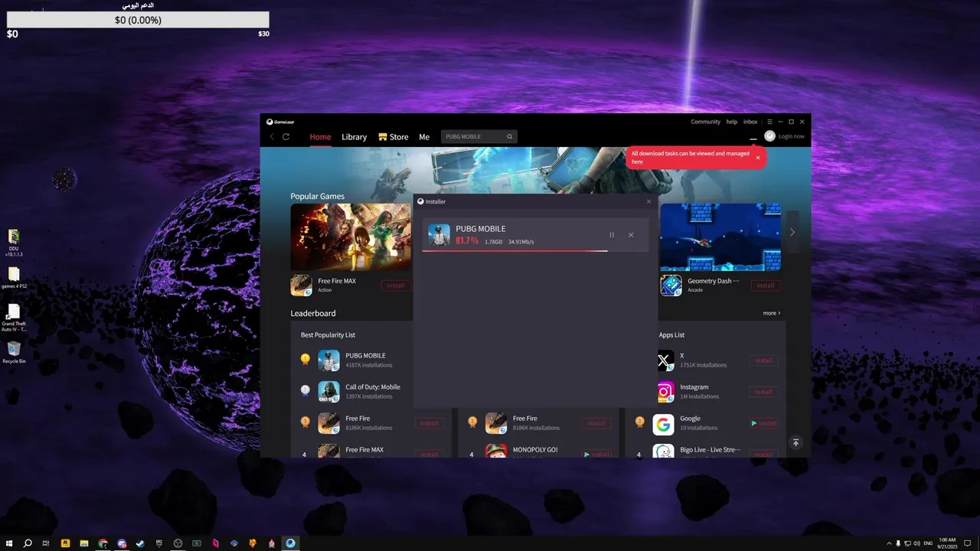Open the Geometry Dash banner thumbnail
The height and width of the screenshot is (551, 980).
[x=720, y=236]
